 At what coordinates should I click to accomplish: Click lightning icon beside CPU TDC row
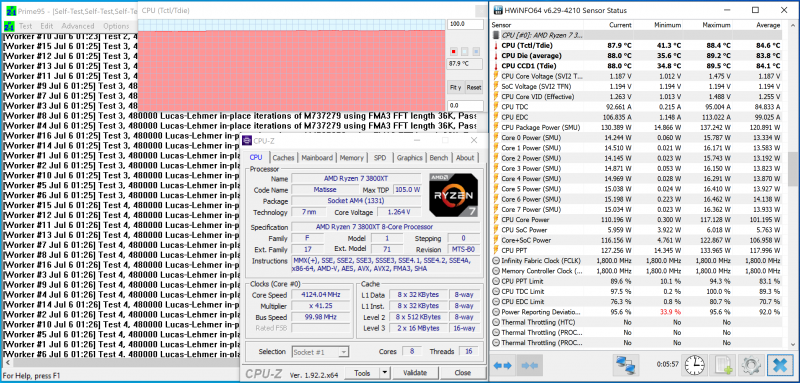point(496,107)
